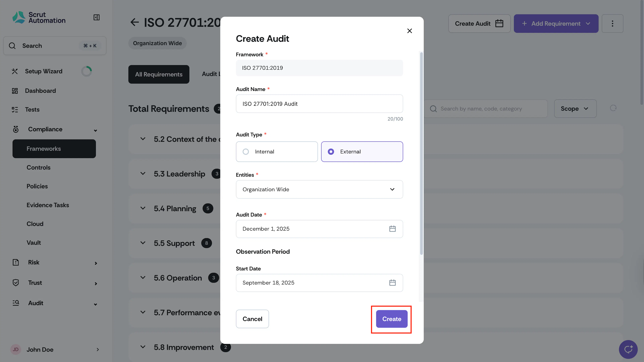The height and width of the screenshot is (362, 644).
Task: Open Evidence Tasks in the sidebar
Action: click(x=48, y=205)
